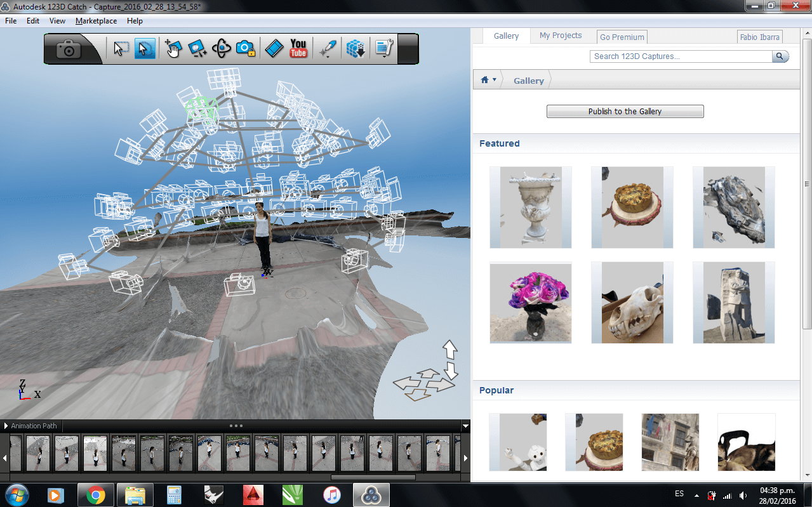Open the display settings wrench icon
Screen dimensions: 812x507
[384, 49]
